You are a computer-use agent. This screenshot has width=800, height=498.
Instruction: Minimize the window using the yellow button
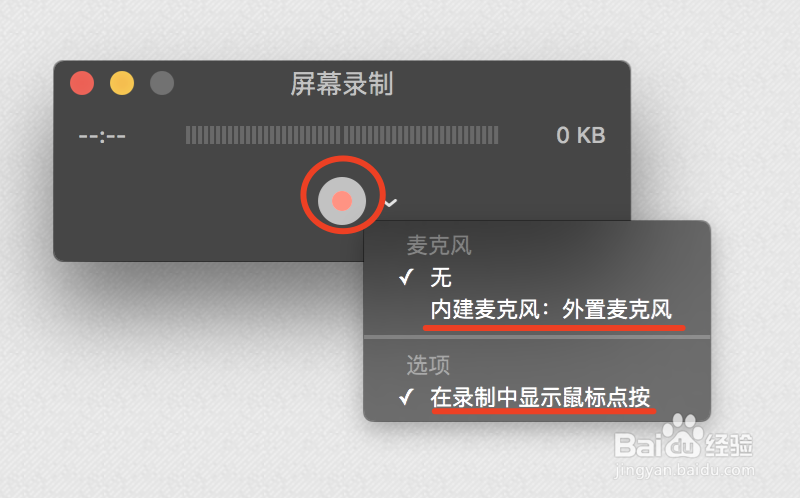[122, 83]
